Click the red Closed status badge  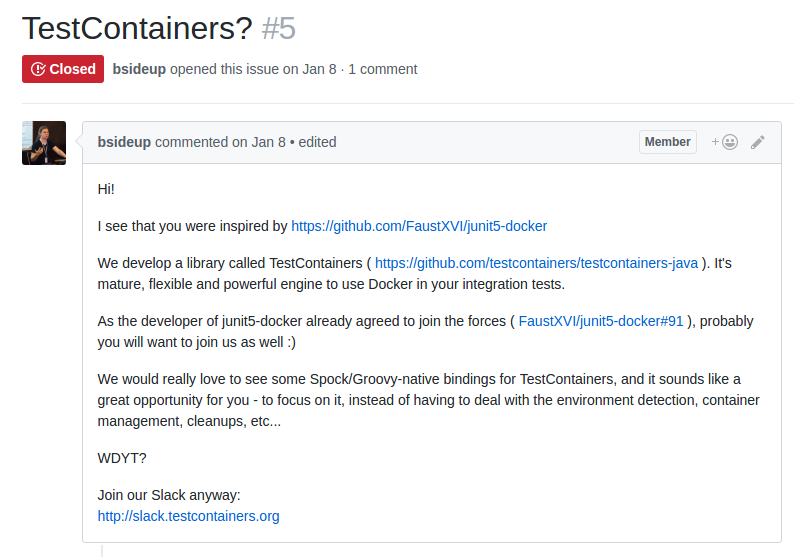click(x=63, y=69)
